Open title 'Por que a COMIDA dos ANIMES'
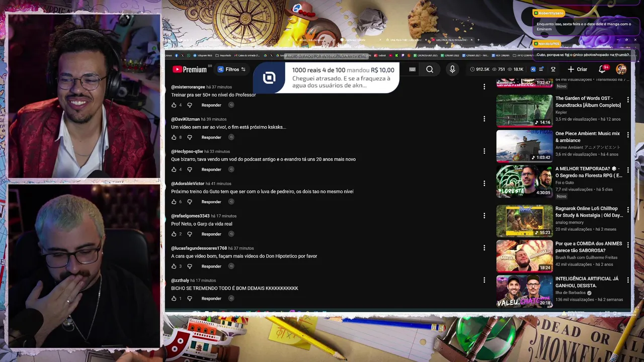644x362 pixels. pos(589,247)
